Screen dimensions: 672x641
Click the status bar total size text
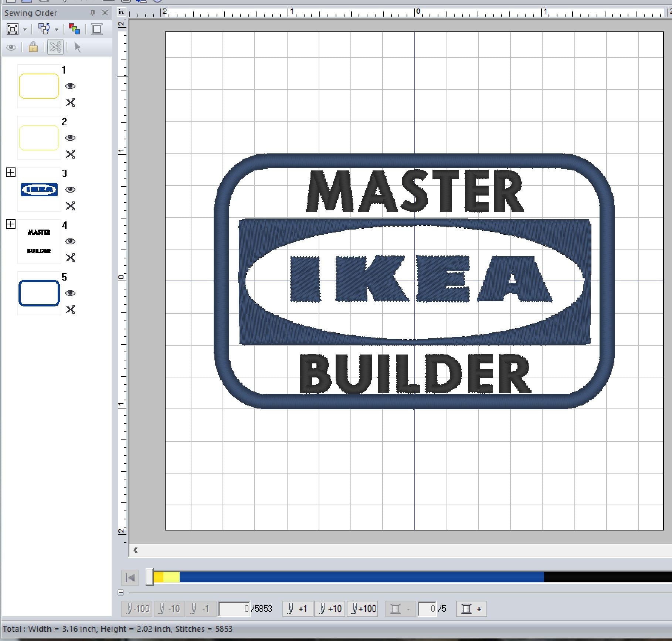click(x=118, y=629)
